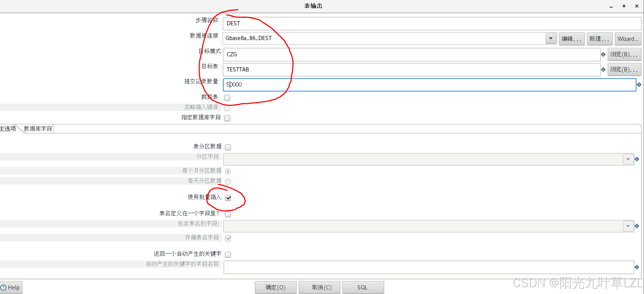Expand the 包含表名的字段 dropdown
Viewport: 644px width, 294px height.
pos(628,226)
